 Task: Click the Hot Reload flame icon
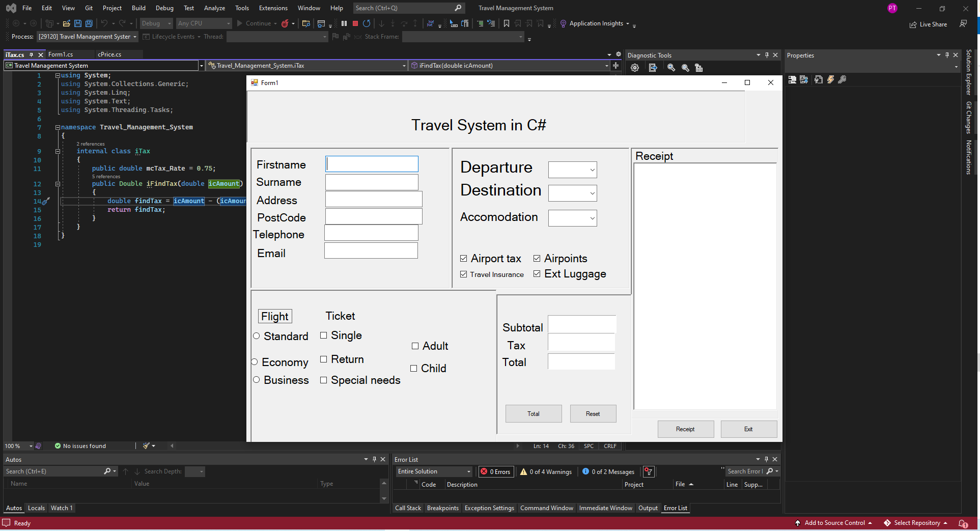tap(285, 23)
